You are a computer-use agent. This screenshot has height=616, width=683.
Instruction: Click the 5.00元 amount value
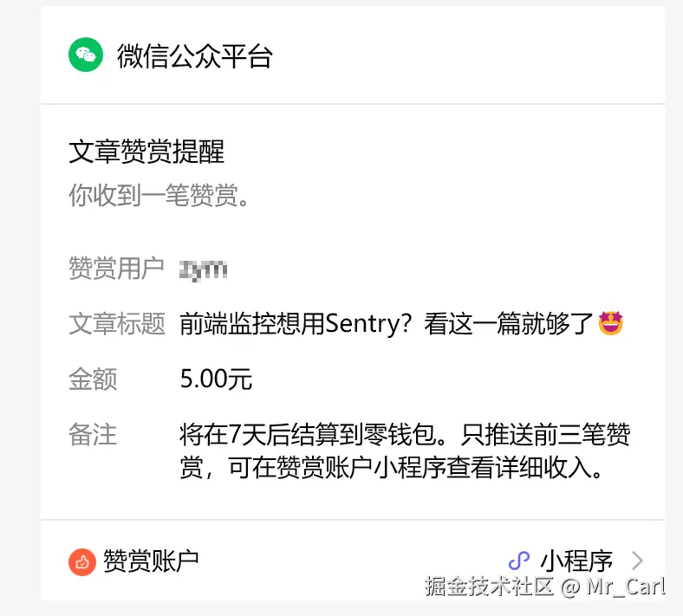click(216, 379)
